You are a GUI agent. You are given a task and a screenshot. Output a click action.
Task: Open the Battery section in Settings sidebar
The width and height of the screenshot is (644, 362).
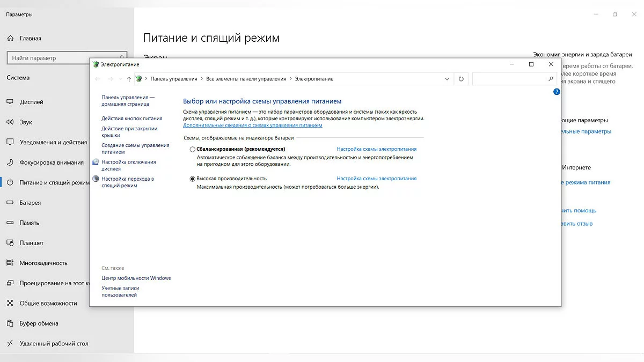tap(30, 203)
